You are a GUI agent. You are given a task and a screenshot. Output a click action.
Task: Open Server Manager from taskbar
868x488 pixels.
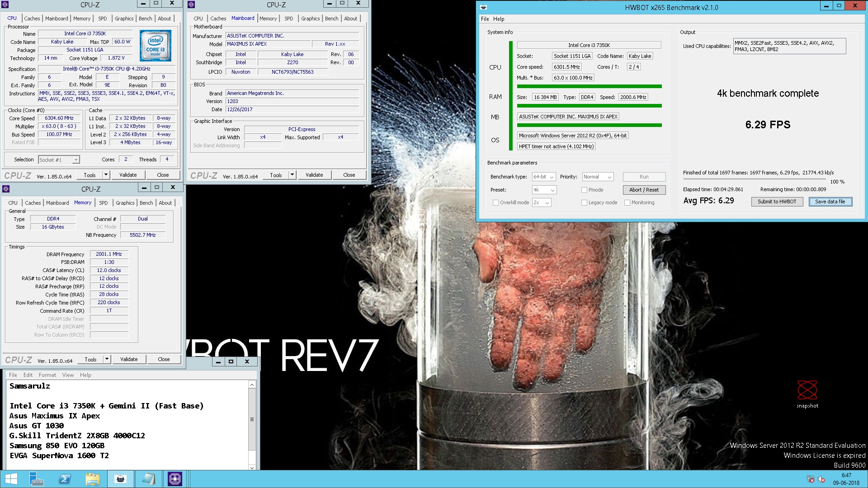[36, 479]
